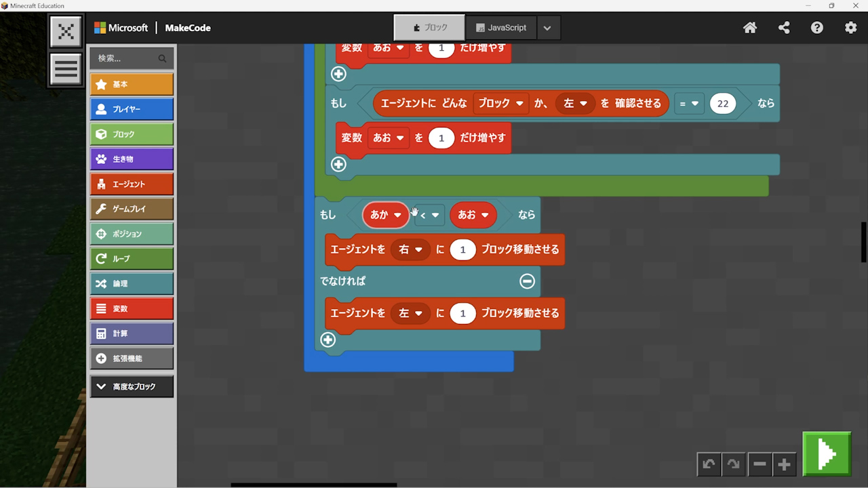868x488 pixels.
Task: Switch to the JavaScript tab
Action: 501,28
